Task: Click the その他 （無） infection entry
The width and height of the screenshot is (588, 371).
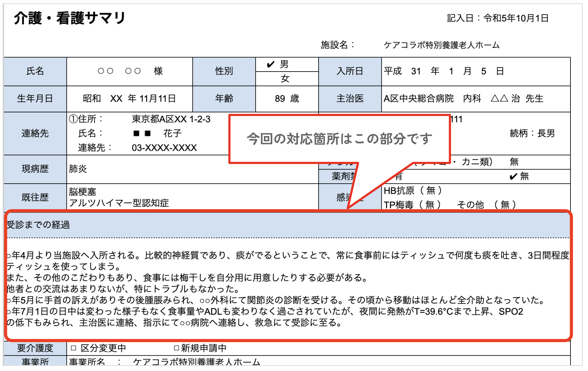Action: click(x=487, y=204)
